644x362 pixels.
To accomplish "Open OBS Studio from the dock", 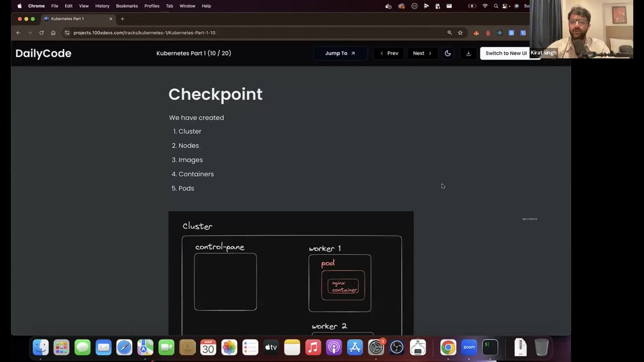I will click(397, 347).
